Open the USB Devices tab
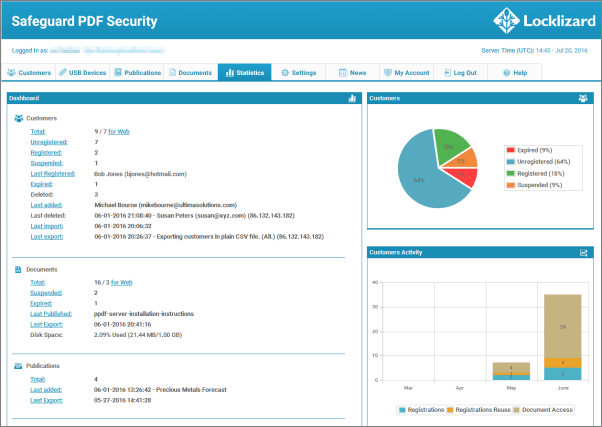This screenshot has width=602, height=427. click(83, 72)
